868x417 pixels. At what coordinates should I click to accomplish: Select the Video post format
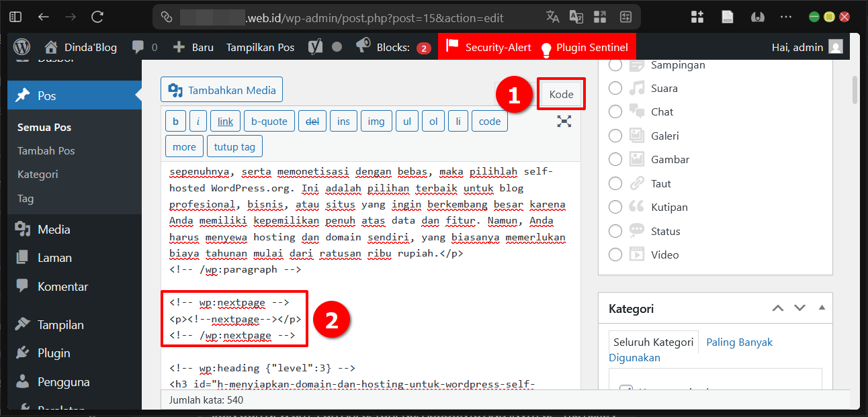[x=615, y=254]
